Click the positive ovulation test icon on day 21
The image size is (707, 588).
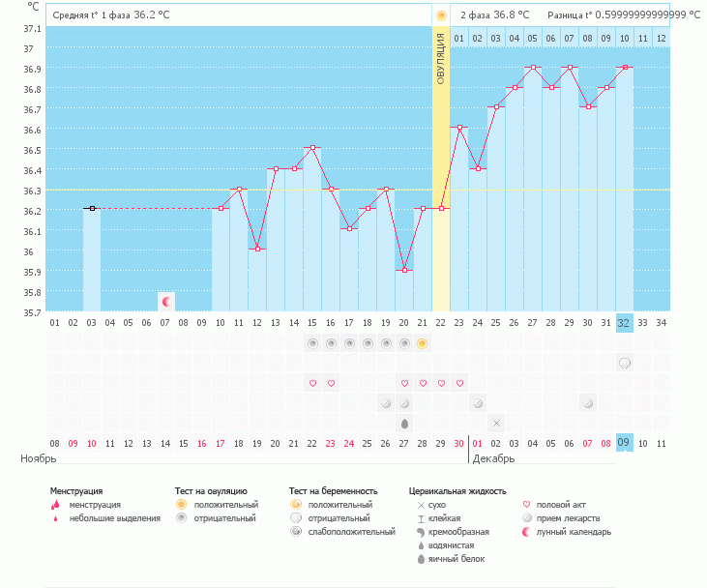click(423, 343)
